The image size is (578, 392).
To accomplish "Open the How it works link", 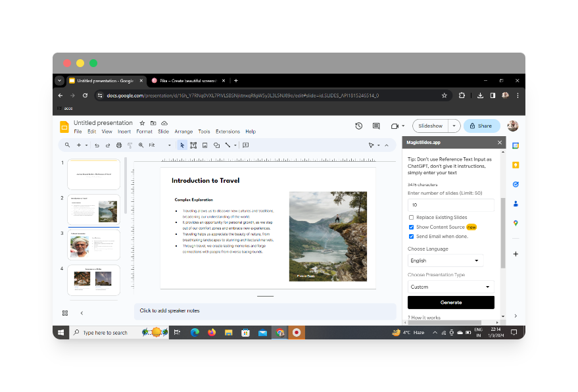I will pos(424,318).
